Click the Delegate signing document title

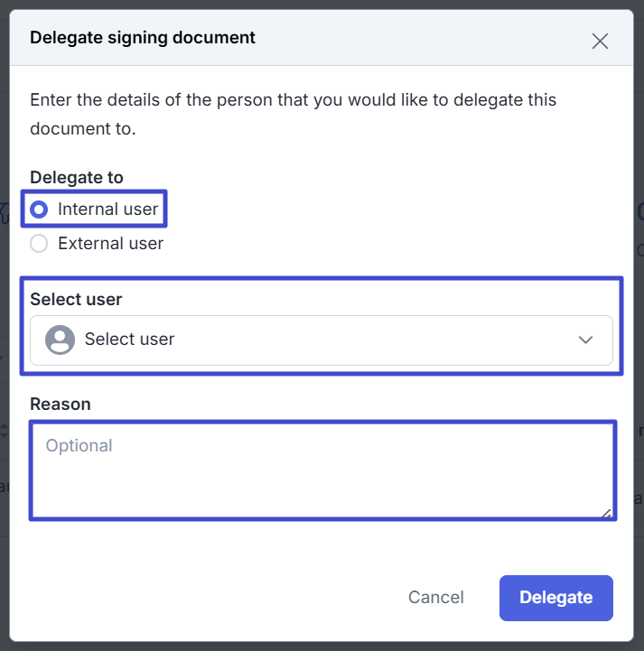143,38
